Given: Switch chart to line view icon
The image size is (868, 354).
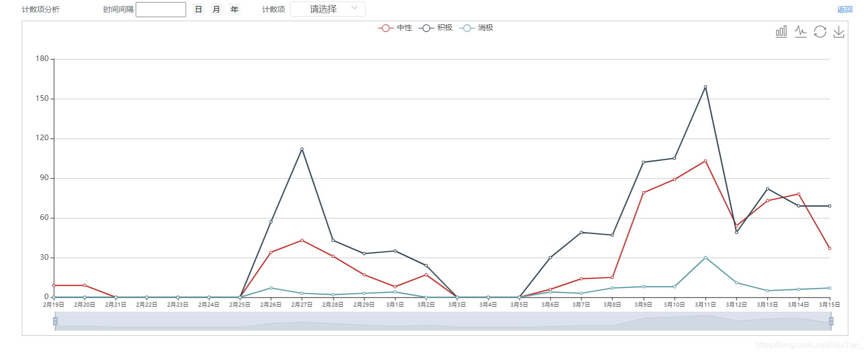Looking at the screenshot, I should (800, 32).
